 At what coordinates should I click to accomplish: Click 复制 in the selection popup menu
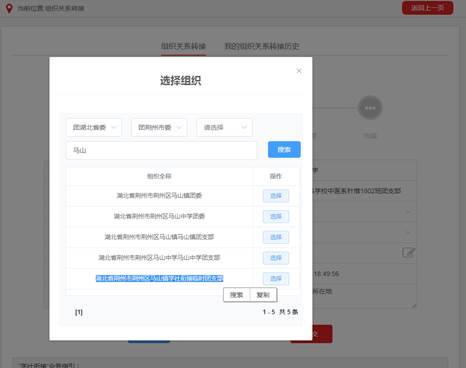click(x=263, y=295)
